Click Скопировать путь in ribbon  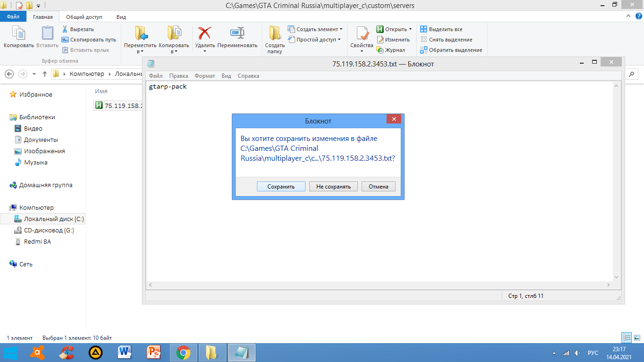tap(89, 40)
